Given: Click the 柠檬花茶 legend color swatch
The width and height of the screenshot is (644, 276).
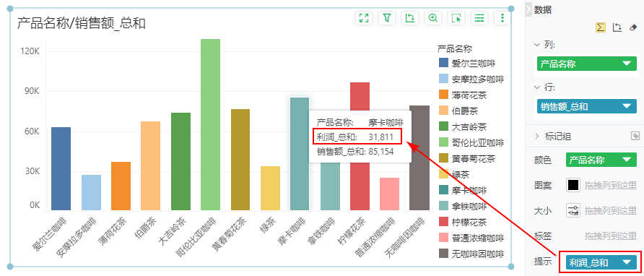Looking at the screenshot, I should coord(443,222).
